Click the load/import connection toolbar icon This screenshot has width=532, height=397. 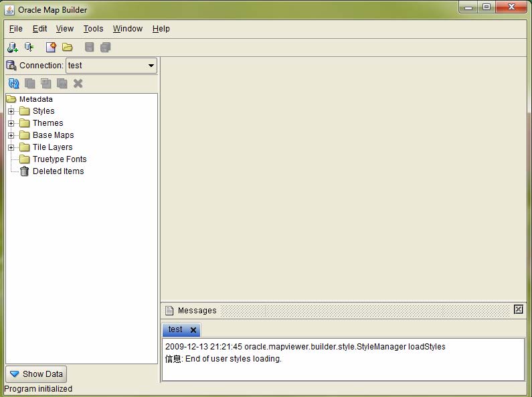29,47
